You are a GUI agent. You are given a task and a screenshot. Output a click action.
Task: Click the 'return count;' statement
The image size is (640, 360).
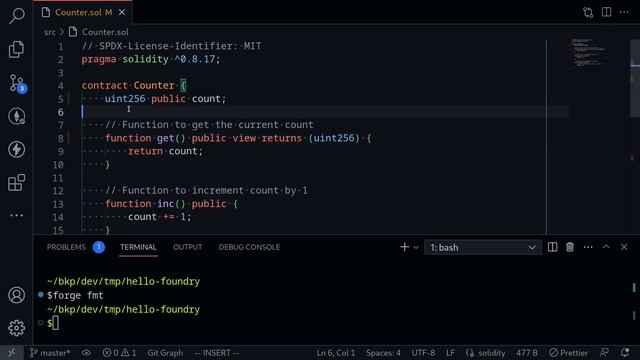click(x=165, y=151)
